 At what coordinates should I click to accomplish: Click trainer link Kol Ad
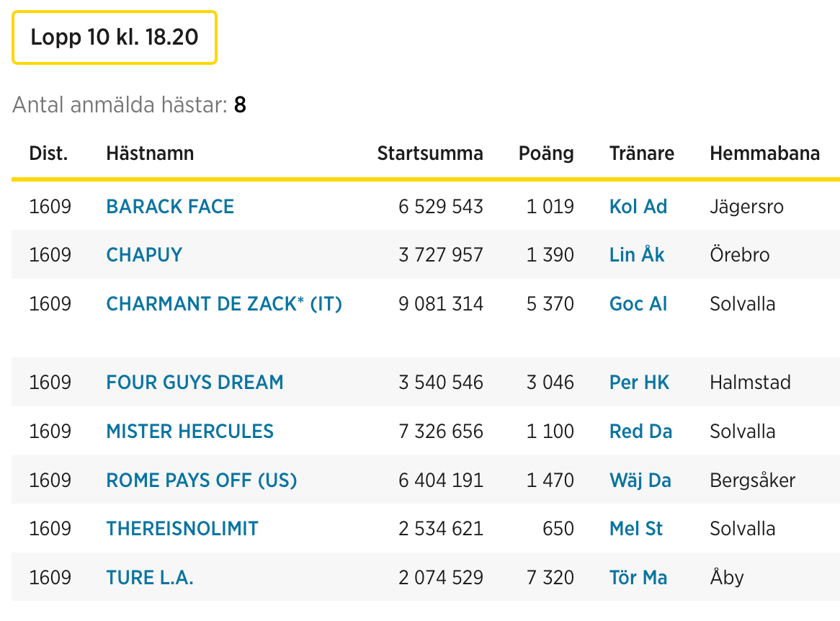point(638,207)
